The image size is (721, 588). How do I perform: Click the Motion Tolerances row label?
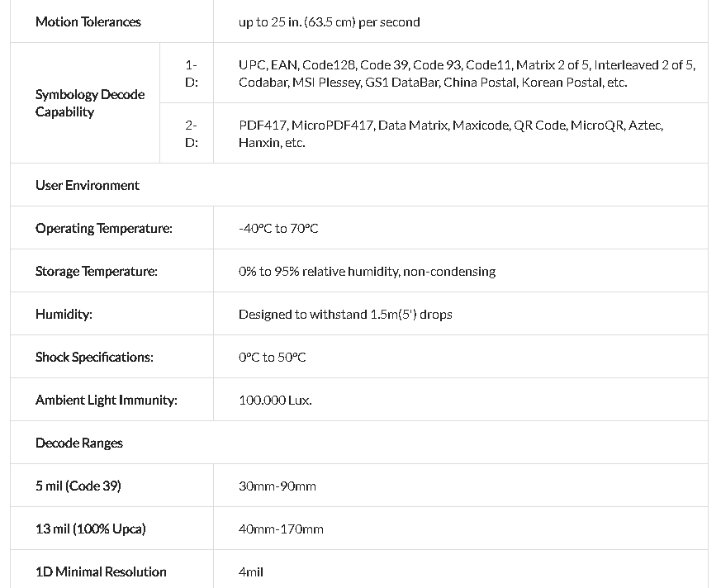88,21
